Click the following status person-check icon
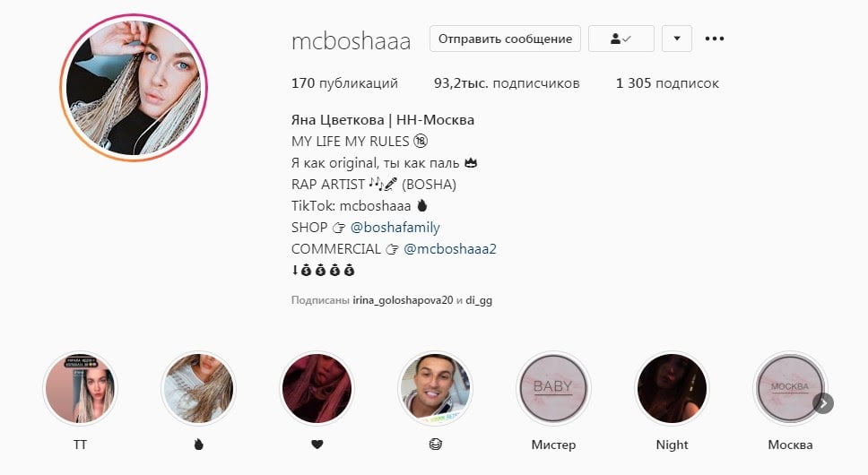 (x=621, y=39)
